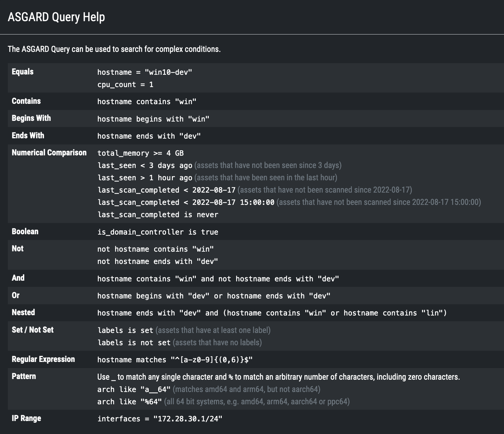Click arch like "%64" pattern example
This screenshot has height=434, width=504.
(x=130, y=402)
